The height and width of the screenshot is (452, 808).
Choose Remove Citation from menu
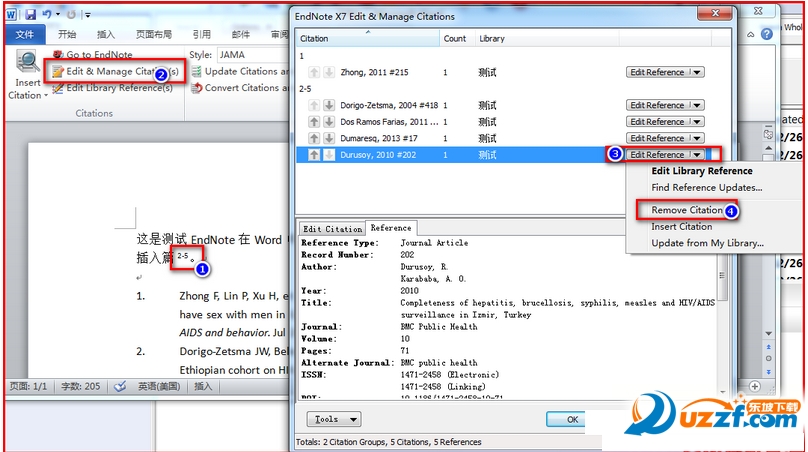point(687,210)
